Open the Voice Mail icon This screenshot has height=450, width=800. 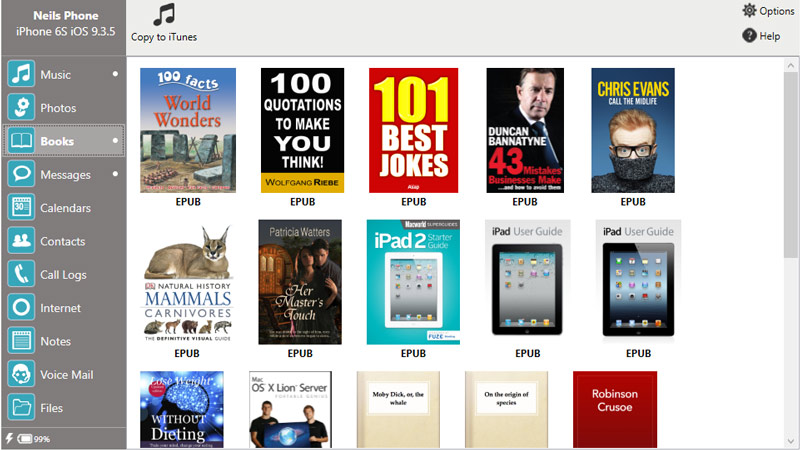click(21, 374)
